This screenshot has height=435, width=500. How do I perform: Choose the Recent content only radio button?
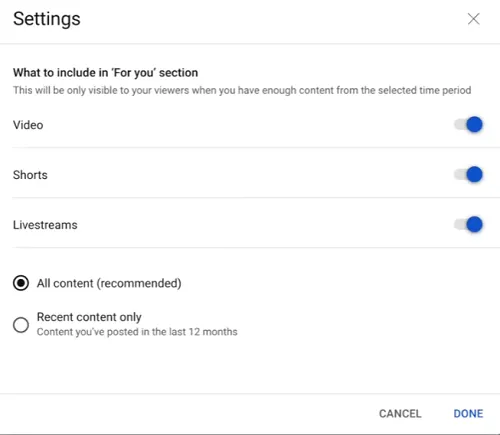pos(21,325)
